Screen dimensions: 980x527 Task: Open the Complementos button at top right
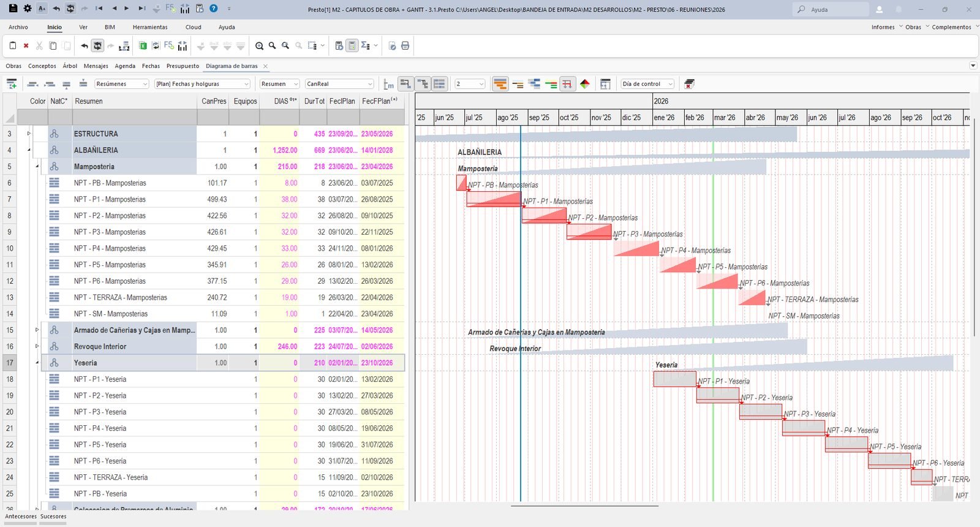[951, 27]
